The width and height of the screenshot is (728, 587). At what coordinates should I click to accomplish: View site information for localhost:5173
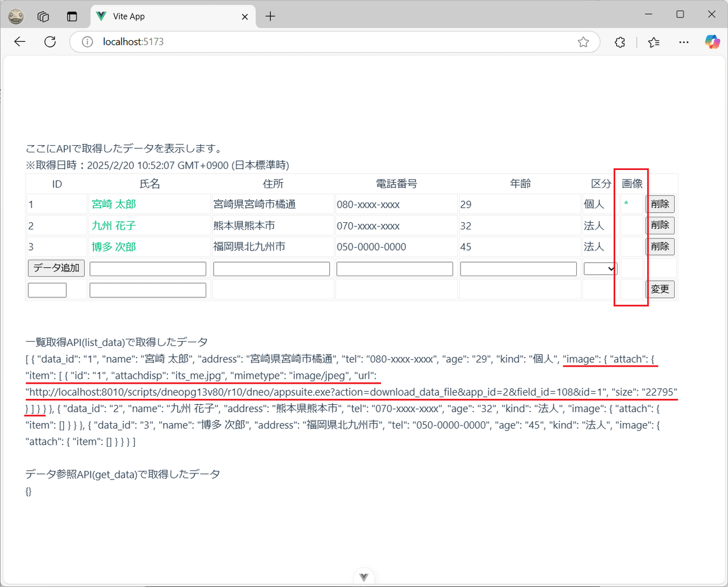click(x=89, y=42)
